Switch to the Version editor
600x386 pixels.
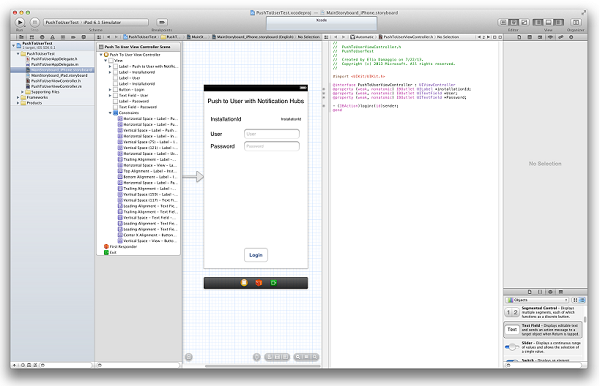524,22
